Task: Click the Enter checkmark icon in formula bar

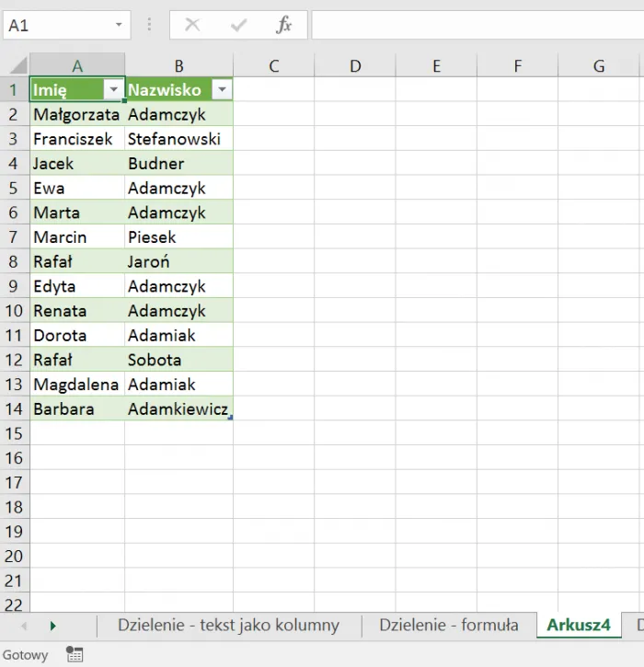Action: 238,26
